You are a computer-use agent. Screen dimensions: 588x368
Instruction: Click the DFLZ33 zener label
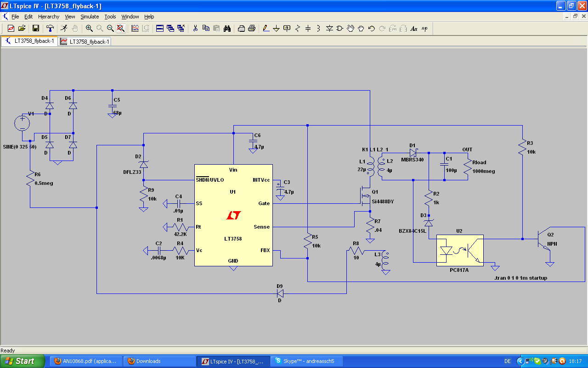pos(132,172)
